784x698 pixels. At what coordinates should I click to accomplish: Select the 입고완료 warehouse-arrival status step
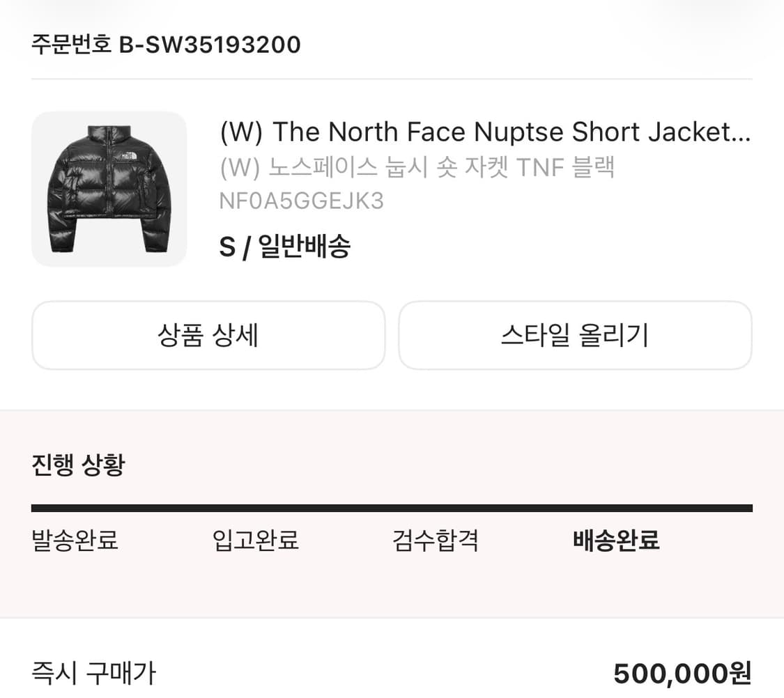coord(255,540)
